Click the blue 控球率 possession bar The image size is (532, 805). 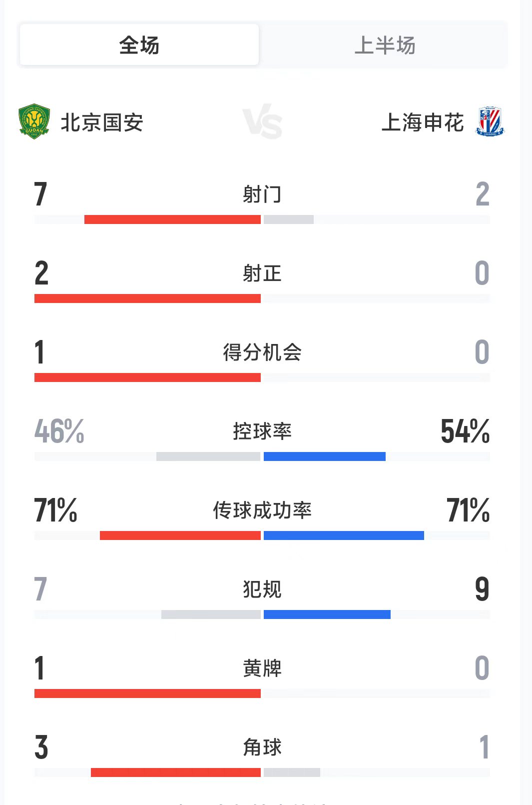pos(325,456)
